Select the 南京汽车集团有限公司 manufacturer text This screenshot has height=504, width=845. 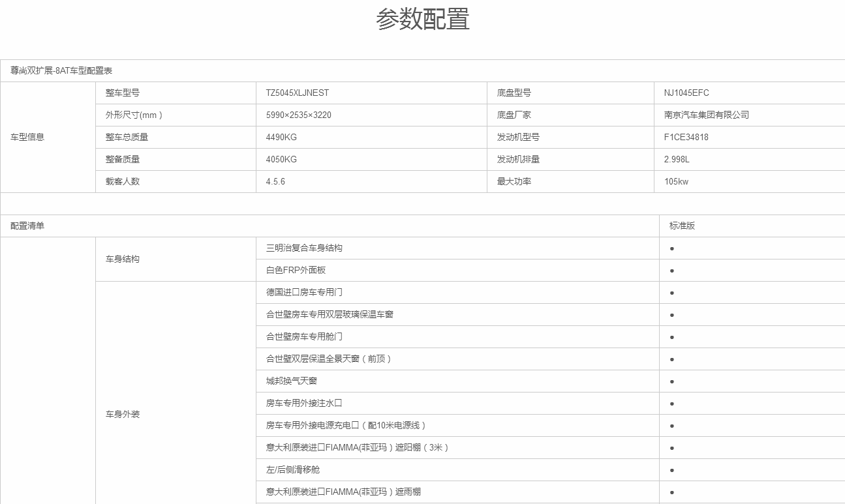[707, 115]
